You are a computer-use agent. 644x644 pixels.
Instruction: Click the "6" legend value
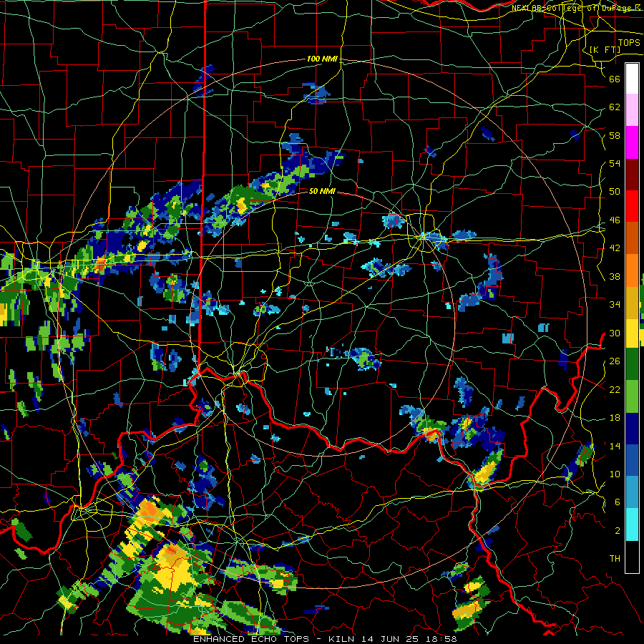pyautogui.click(x=618, y=502)
